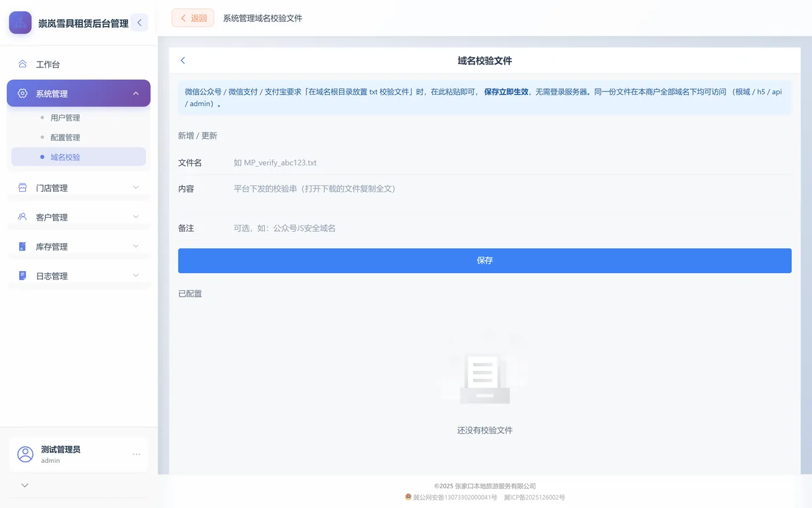Screen dimensions: 812x508
Task: Click the down chevron below the user card
Action: pyautogui.click(x=25, y=485)
